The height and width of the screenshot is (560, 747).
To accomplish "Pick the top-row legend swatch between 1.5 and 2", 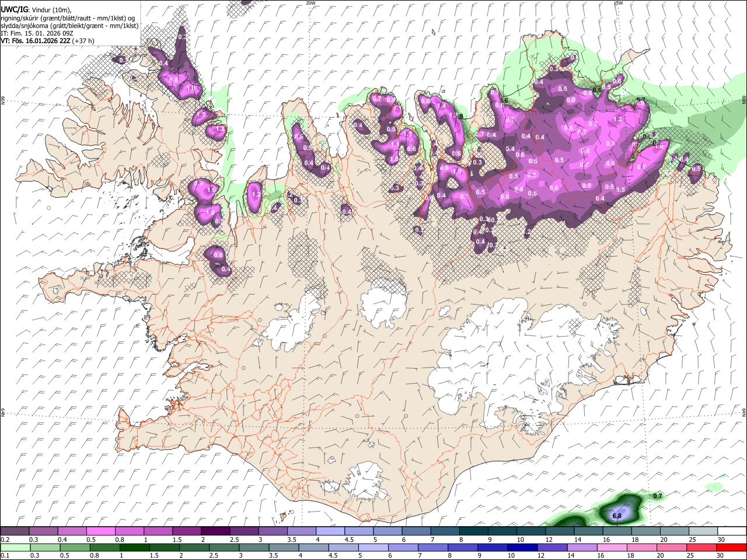I will coord(187,531).
